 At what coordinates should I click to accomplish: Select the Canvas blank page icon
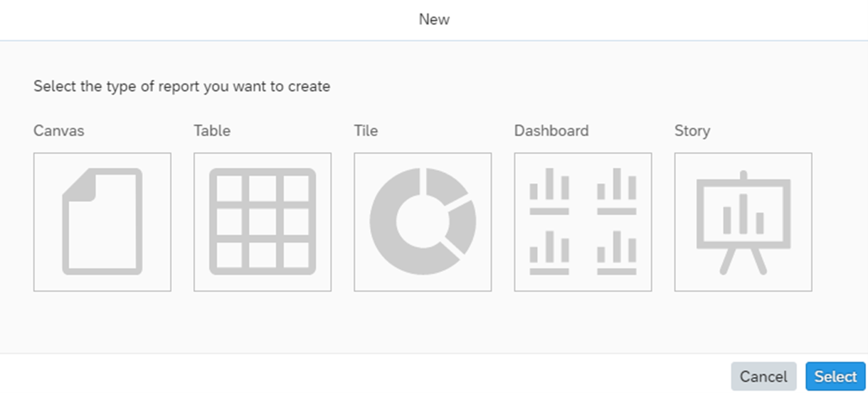coord(102,221)
